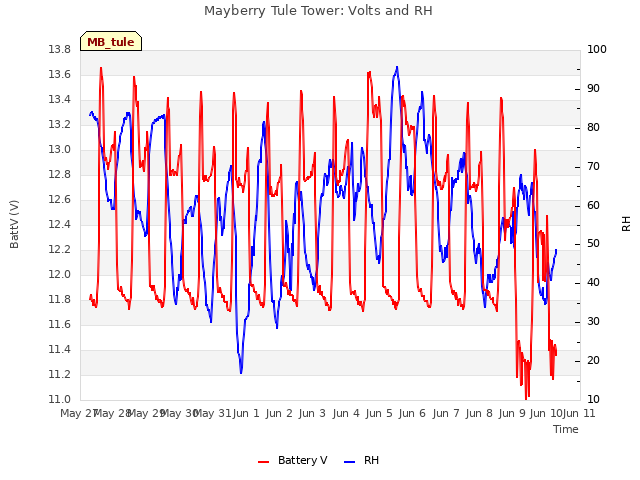Click the 13.0 left axis tick
The width and height of the screenshot is (640, 480).
tap(60, 149)
